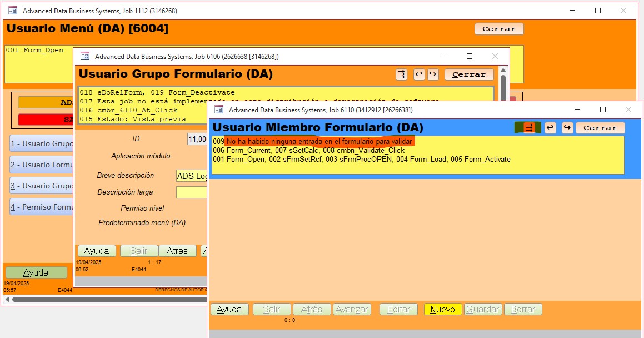Click Access icon of Job 6106 window title

click(x=85, y=56)
